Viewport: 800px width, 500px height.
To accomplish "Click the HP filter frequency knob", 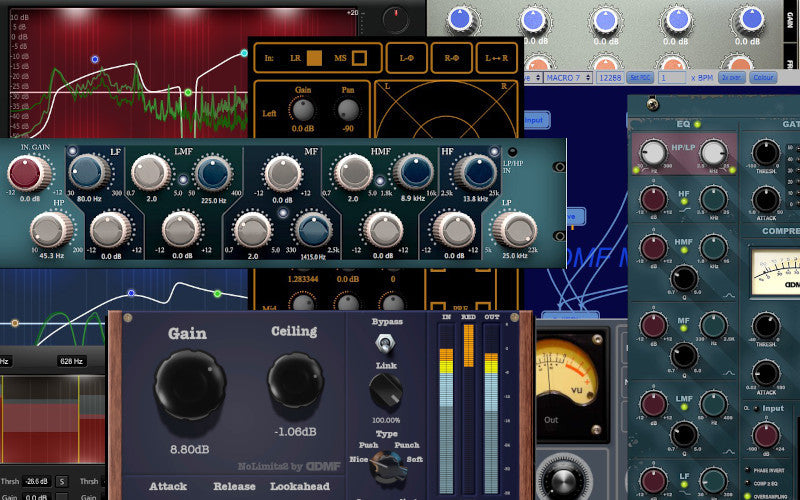I will pos(50,229).
